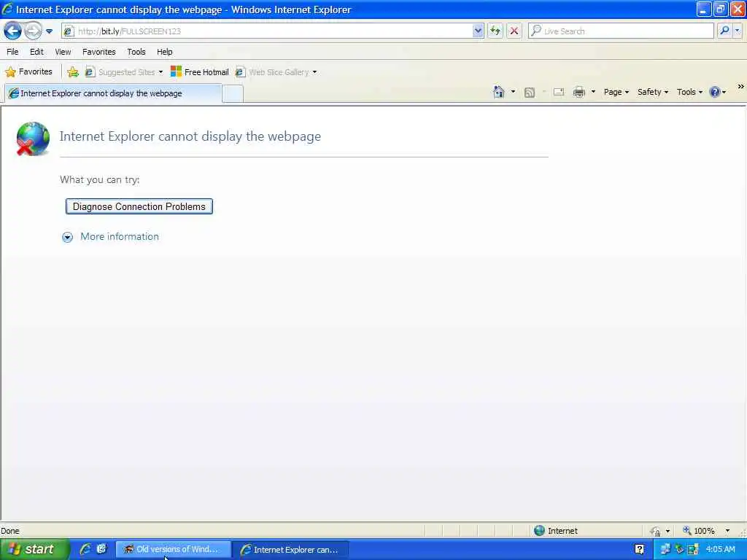Click the blue Help question-mark icon

click(x=715, y=92)
